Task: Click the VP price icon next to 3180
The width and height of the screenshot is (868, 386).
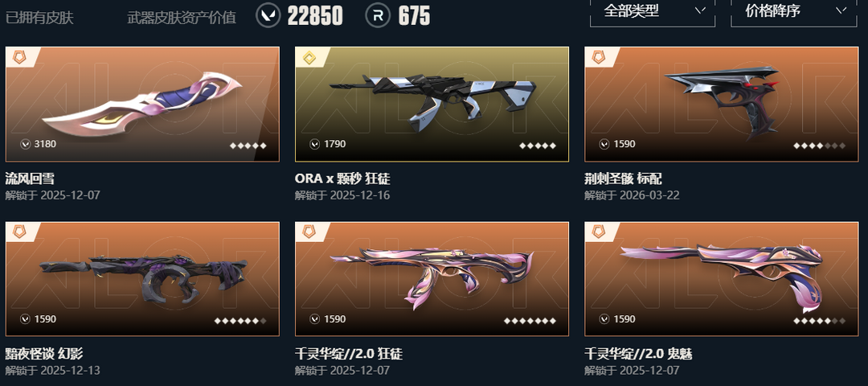Action: pos(25,144)
